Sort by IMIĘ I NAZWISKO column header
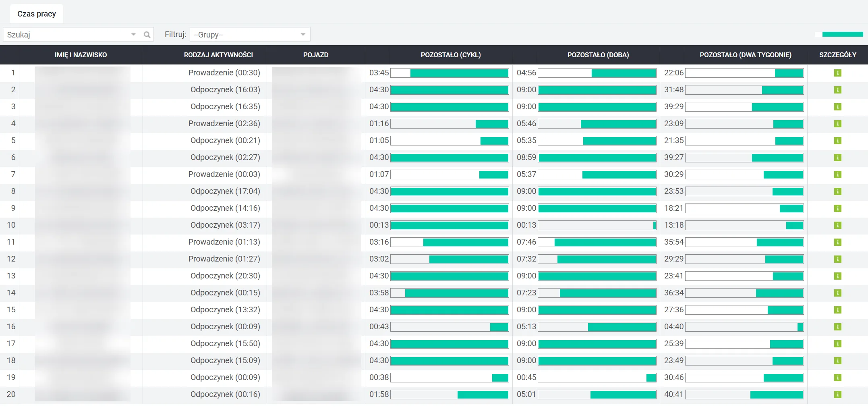The image size is (868, 407). [x=81, y=55]
